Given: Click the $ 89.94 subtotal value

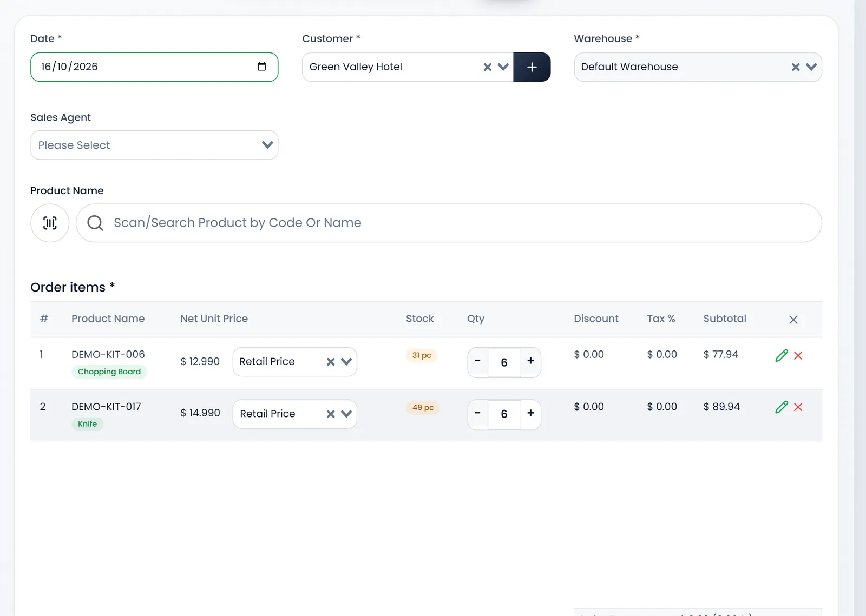Looking at the screenshot, I should 721,407.
